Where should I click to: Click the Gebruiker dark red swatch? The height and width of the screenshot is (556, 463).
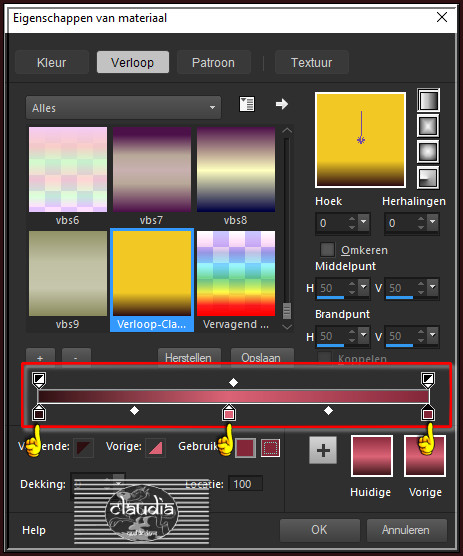pos(245,448)
